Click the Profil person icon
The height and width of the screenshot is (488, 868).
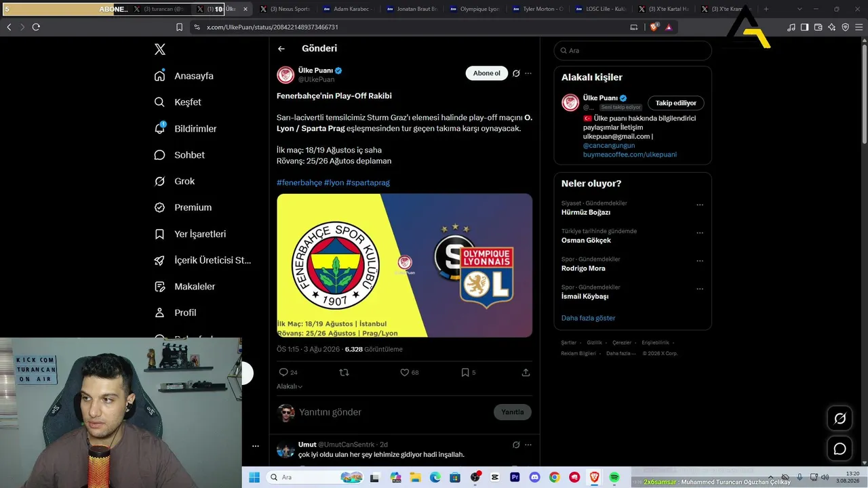tap(160, 312)
